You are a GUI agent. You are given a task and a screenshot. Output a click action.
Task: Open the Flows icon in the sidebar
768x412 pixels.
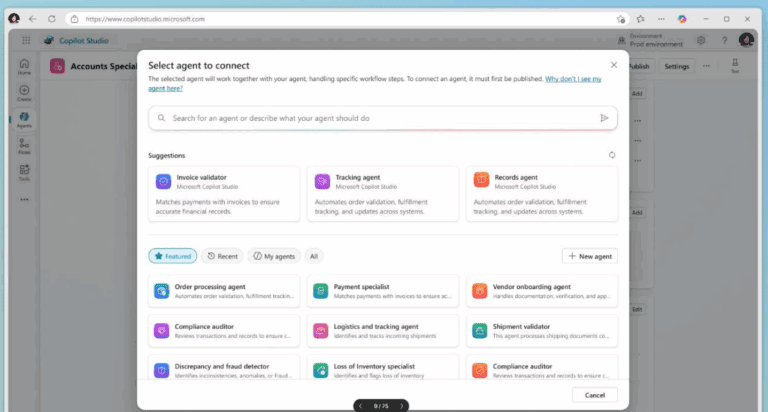coord(24,146)
